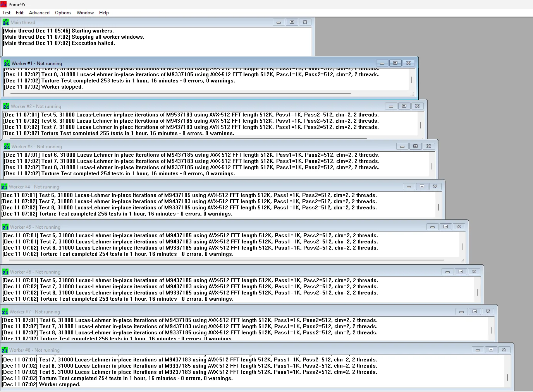
Task: Close the Worker #8 window
Action: [504, 350]
